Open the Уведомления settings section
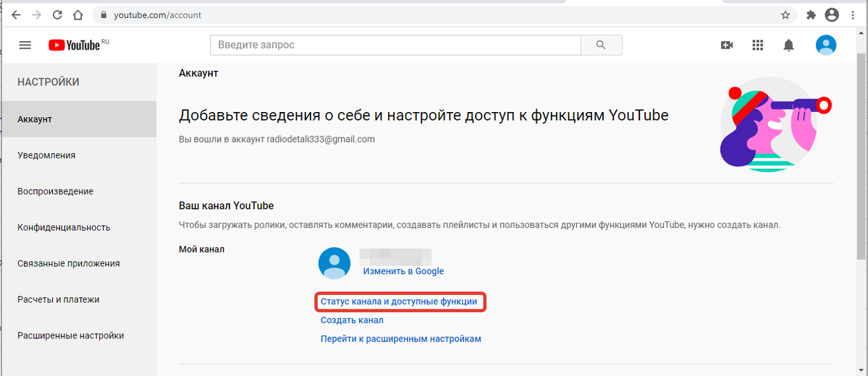The width and height of the screenshot is (868, 376). coord(79,155)
